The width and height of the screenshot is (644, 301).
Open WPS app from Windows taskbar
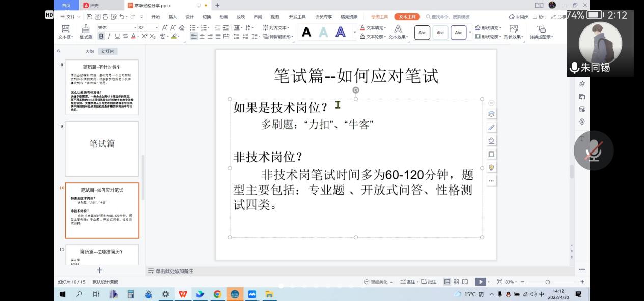coord(182,294)
